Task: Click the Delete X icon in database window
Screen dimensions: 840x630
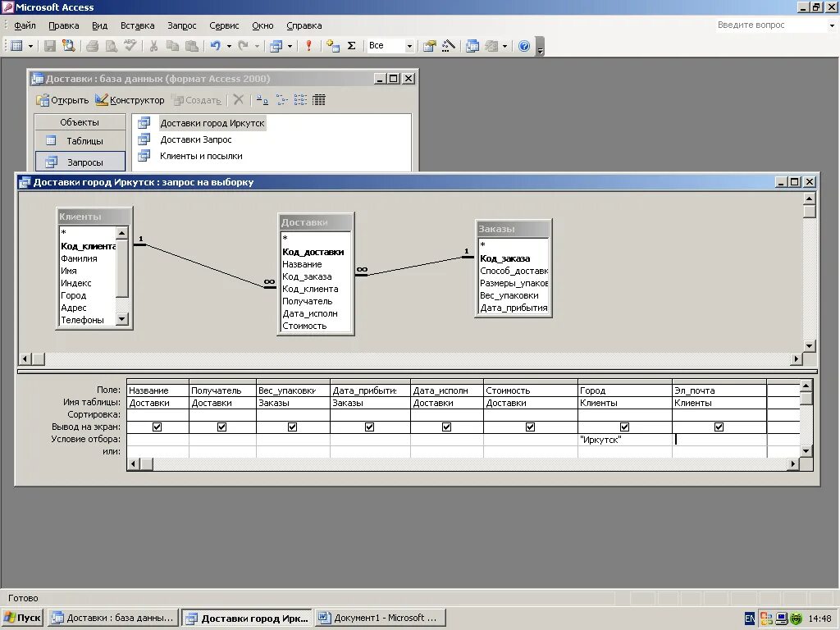Action: 239,100
